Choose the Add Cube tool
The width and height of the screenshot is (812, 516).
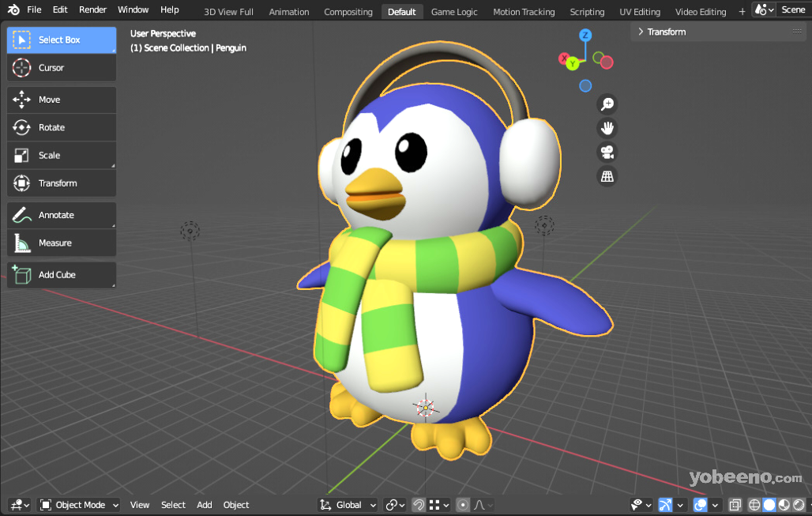click(61, 274)
